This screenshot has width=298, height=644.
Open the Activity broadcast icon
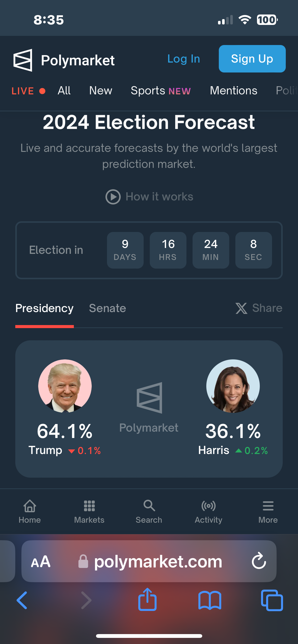[x=208, y=506]
